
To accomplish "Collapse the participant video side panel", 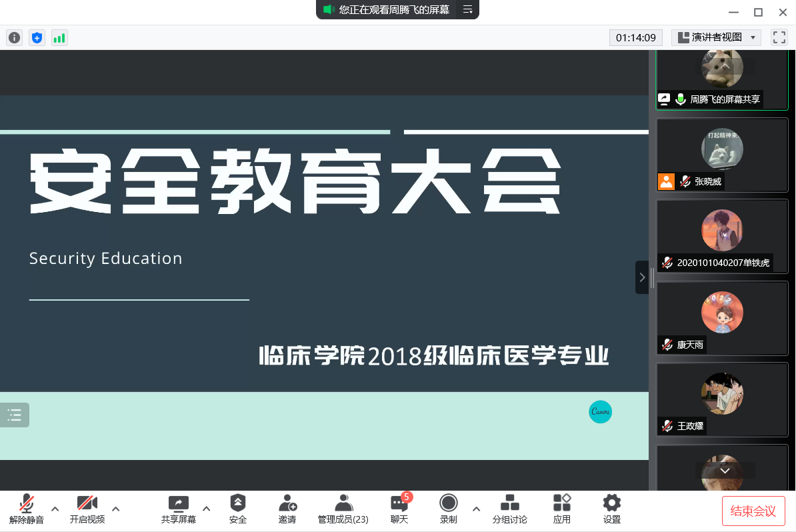I will [x=642, y=277].
